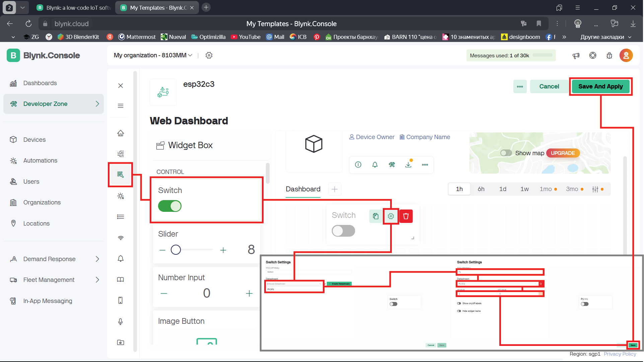Expand the hidden bookmarks chevron
644x362 pixels.
click(564, 37)
